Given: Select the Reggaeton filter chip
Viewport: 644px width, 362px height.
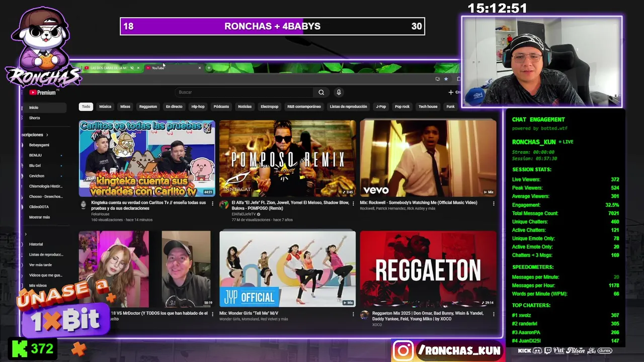Looking at the screenshot, I should (x=148, y=107).
